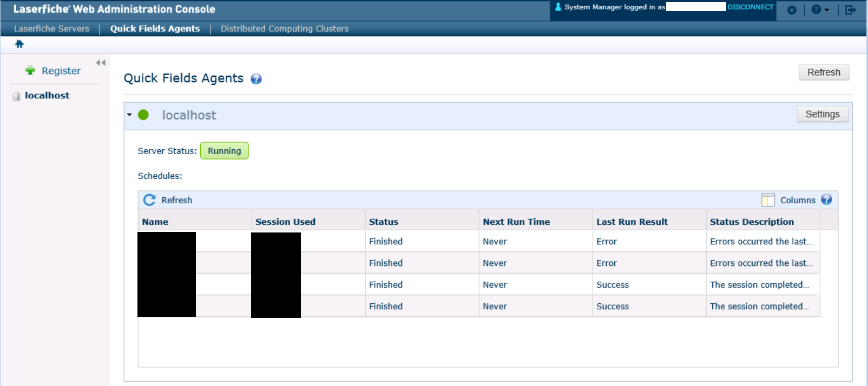Viewport: 868px width, 386px height.
Task: Click the localhost heading in agent panel
Action: click(x=189, y=115)
